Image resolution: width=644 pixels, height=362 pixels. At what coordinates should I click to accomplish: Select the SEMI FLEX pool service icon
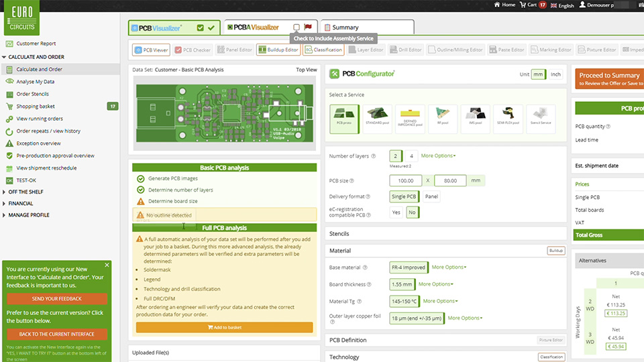coord(508,118)
